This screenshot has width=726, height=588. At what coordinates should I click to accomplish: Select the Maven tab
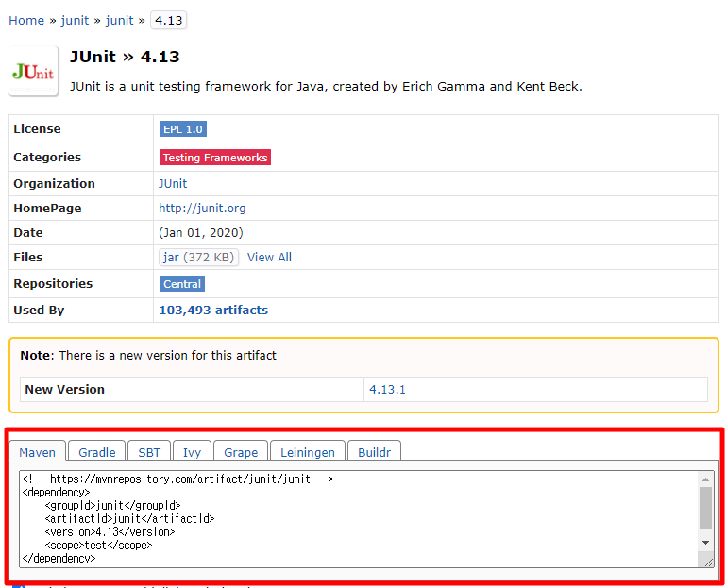tap(38, 452)
